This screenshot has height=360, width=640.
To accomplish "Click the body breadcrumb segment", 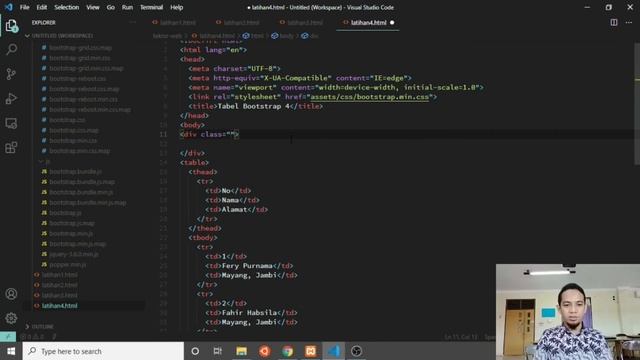I will point(283,36).
